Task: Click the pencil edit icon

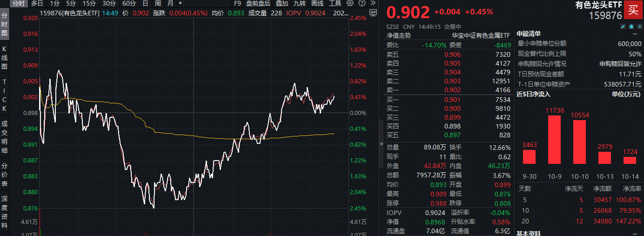Action: [623, 27]
